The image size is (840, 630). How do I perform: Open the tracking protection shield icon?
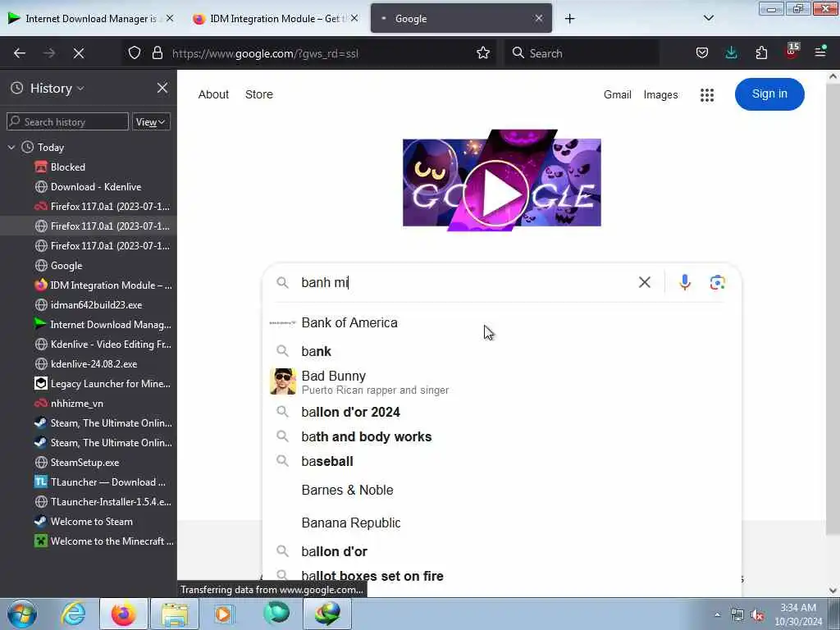coord(135,53)
